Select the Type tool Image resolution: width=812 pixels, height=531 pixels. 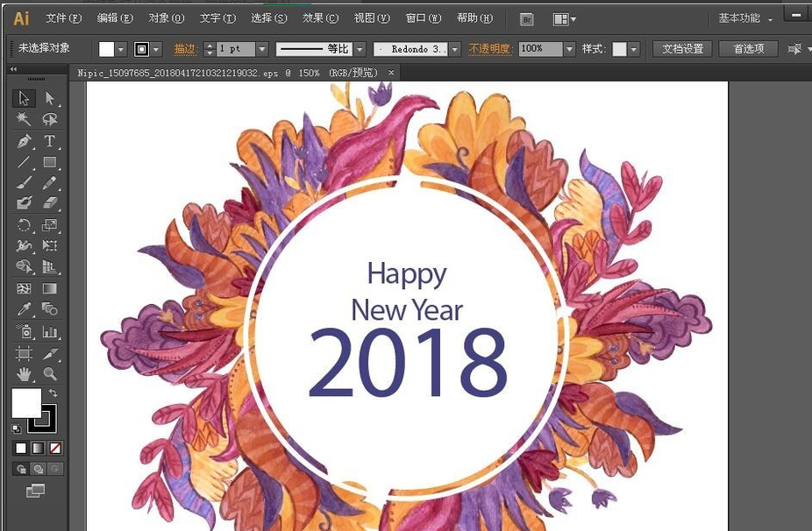pyautogui.click(x=50, y=141)
